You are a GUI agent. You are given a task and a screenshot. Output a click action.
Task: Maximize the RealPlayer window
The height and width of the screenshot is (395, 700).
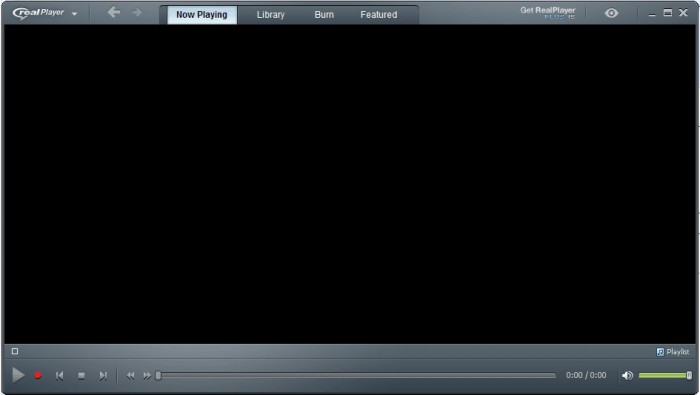click(668, 12)
